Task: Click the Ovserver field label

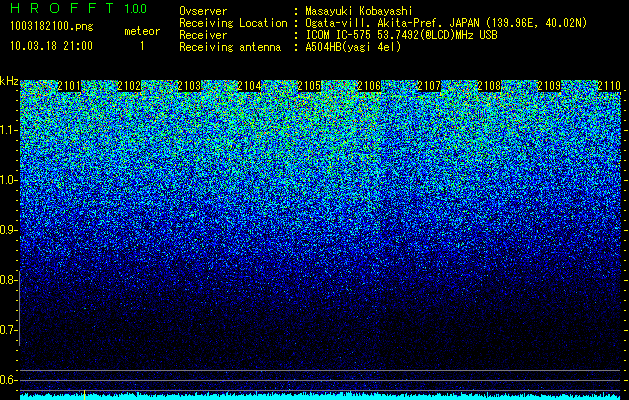Action: pyautogui.click(x=203, y=11)
